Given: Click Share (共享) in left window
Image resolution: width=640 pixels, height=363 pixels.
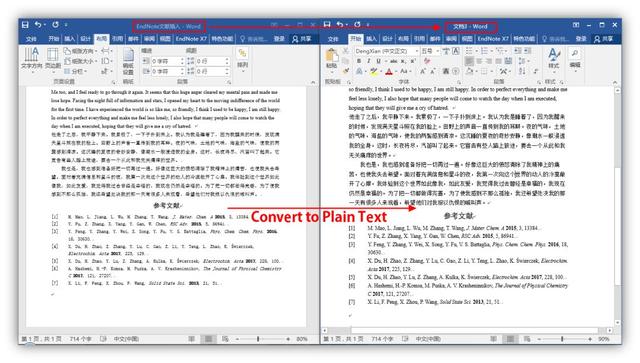Looking at the screenshot, I should 301,39.
